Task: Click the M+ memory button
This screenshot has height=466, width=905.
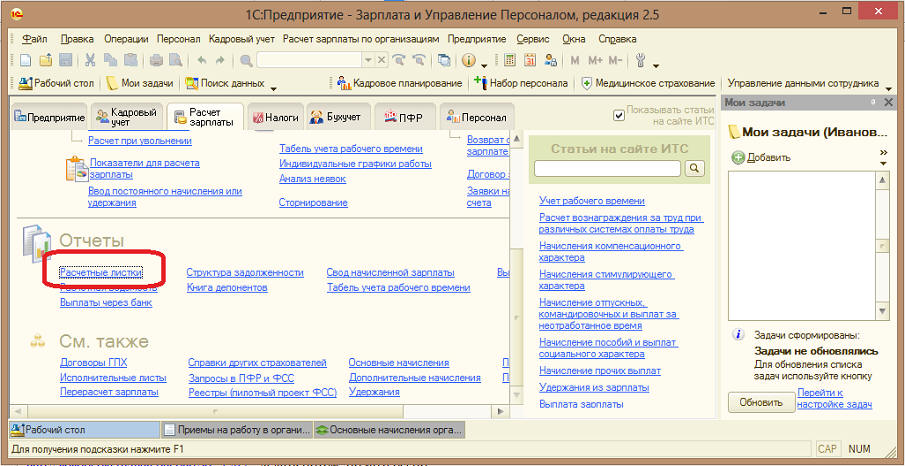Action: [594, 60]
